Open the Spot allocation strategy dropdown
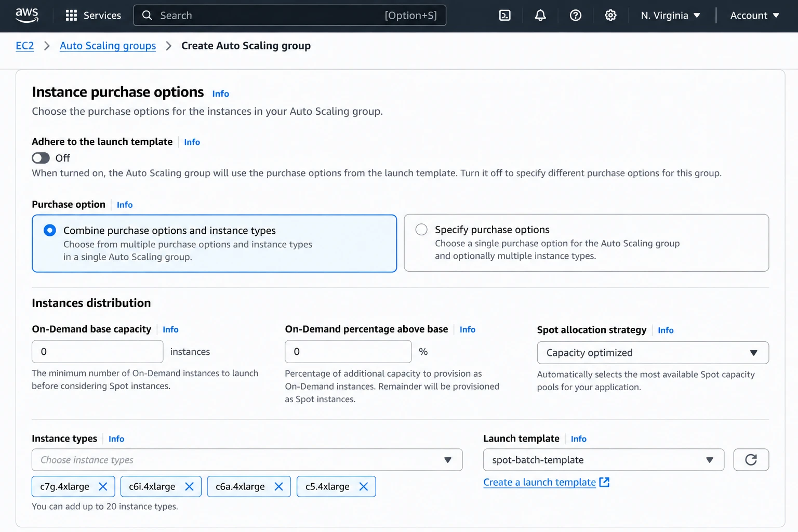 (x=653, y=353)
